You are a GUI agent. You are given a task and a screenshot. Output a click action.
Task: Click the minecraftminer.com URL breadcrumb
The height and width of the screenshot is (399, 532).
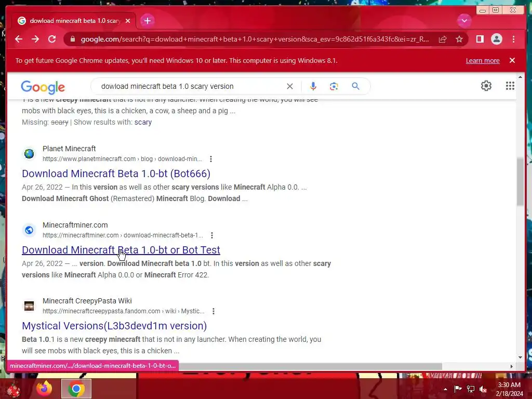(x=123, y=235)
